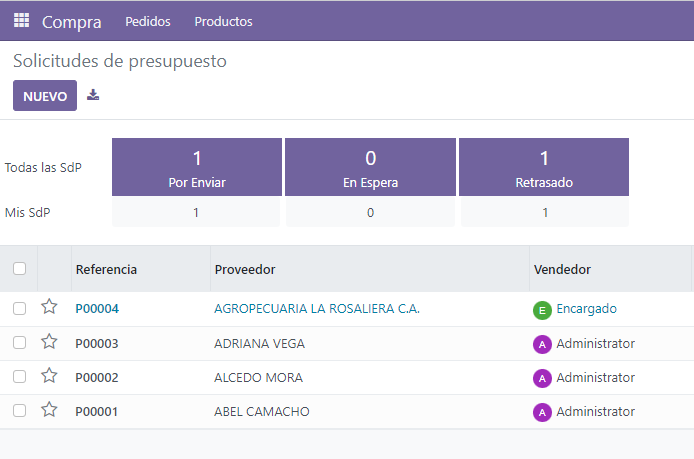Open the Productos menu
Viewport: 694px width, 459px height.
click(x=224, y=21)
